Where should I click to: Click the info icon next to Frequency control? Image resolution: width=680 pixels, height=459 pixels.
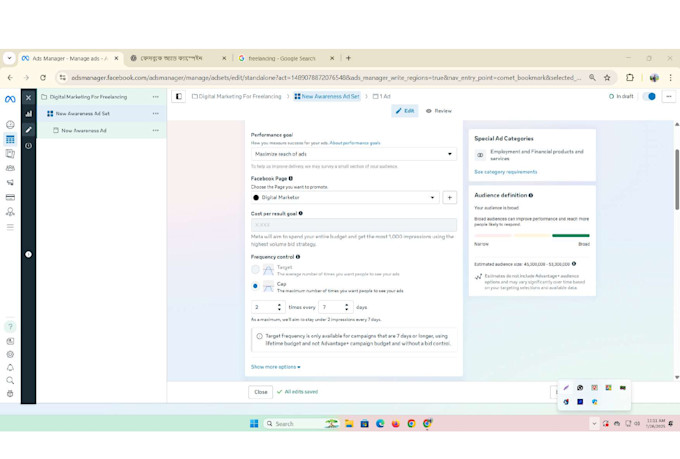[x=298, y=257]
